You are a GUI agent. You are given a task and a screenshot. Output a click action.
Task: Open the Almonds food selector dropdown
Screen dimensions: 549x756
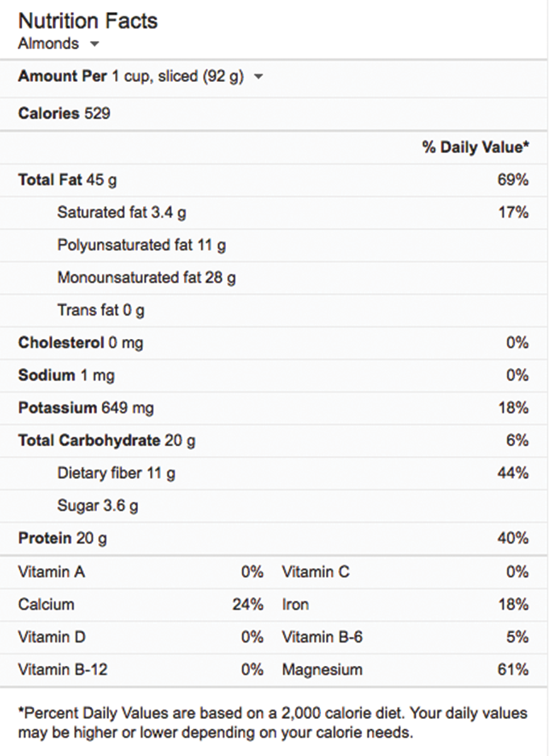click(94, 44)
